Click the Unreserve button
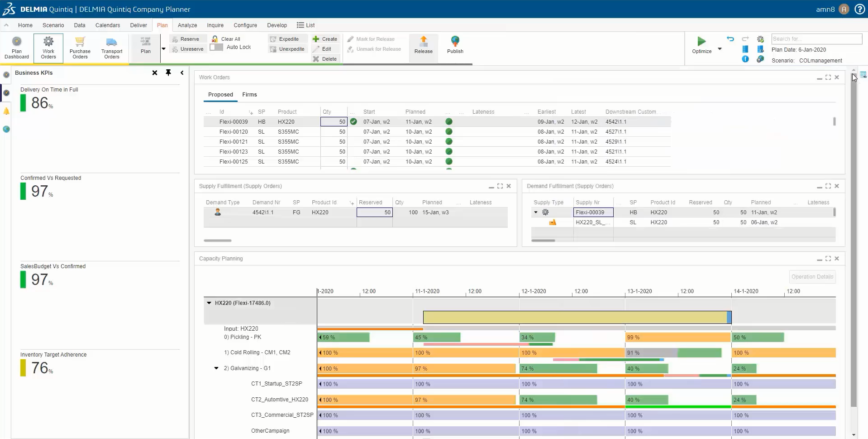Image resolution: width=868 pixels, height=439 pixels. (x=187, y=49)
